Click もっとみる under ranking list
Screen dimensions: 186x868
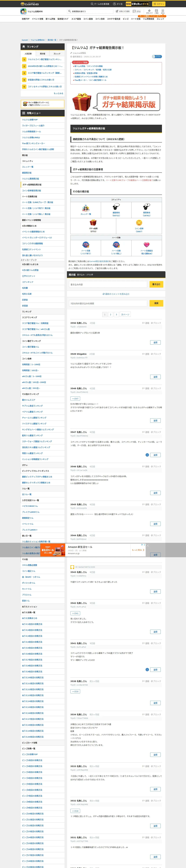[58, 93]
